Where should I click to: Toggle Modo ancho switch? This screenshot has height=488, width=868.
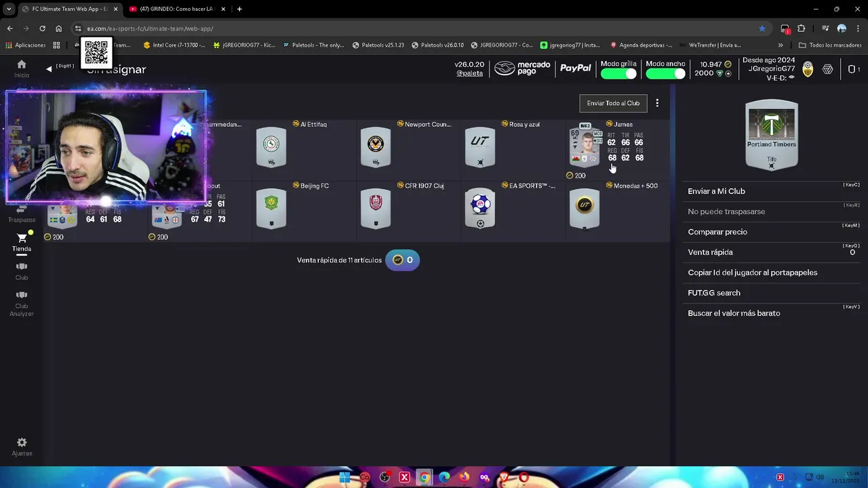(665, 74)
